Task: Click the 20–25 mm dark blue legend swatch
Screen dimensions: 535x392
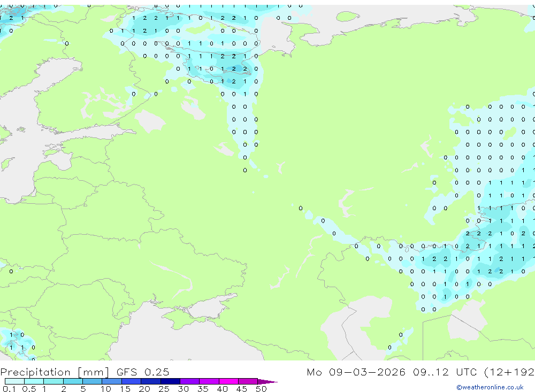Action: pyautogui.click(x=151, y=381)
